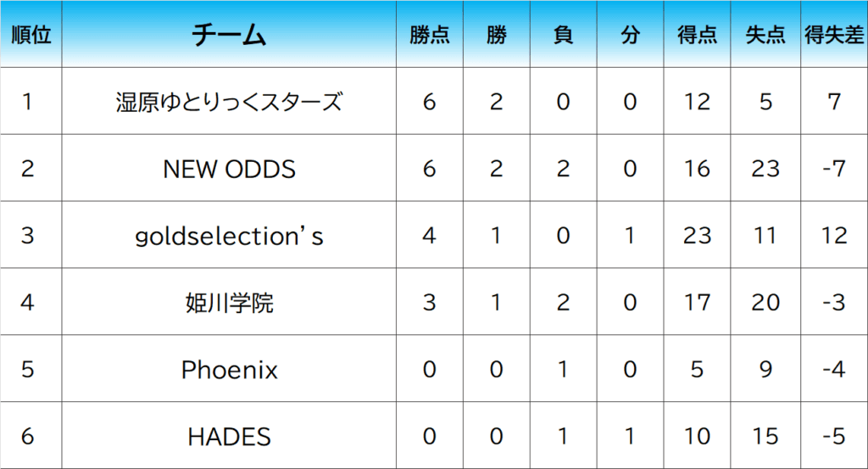This screenshot has width=868, height=469.
Task: Click the 順位 column header
Action: pyautogui.click(x=31, y=34)
